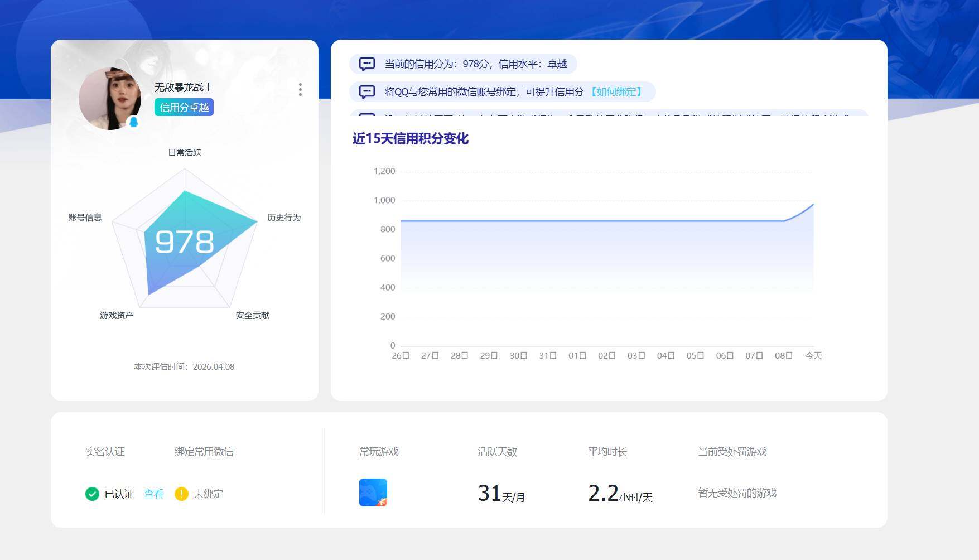Select the 安全贡献 radar axis label
The image size is (979, 560).
pos(252,316)
